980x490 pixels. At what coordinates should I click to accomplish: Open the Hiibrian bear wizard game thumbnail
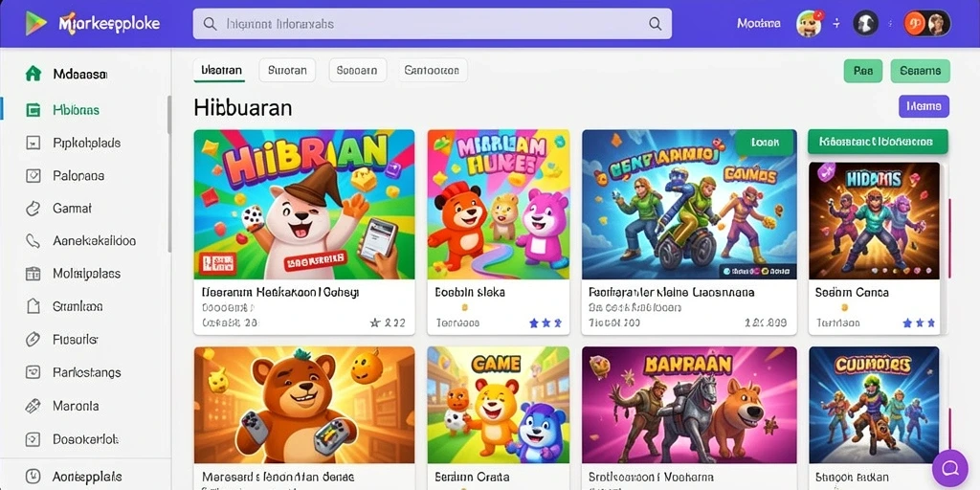click(304, 205)
